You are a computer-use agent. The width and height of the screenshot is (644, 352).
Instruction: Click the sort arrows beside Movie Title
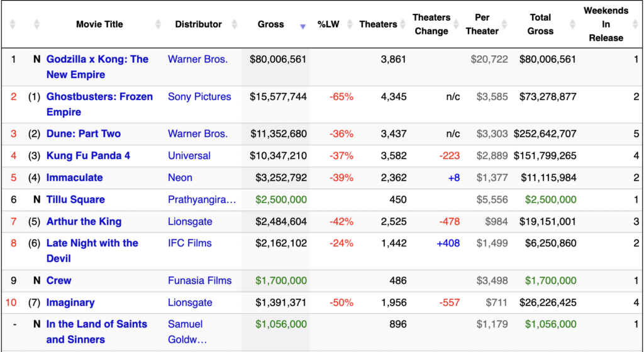(158, 25)
